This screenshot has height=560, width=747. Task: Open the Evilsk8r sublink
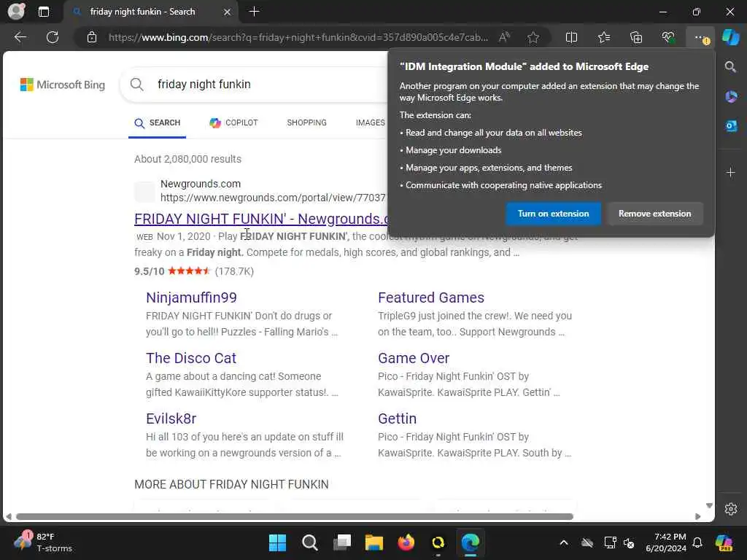tap(171, 419)
